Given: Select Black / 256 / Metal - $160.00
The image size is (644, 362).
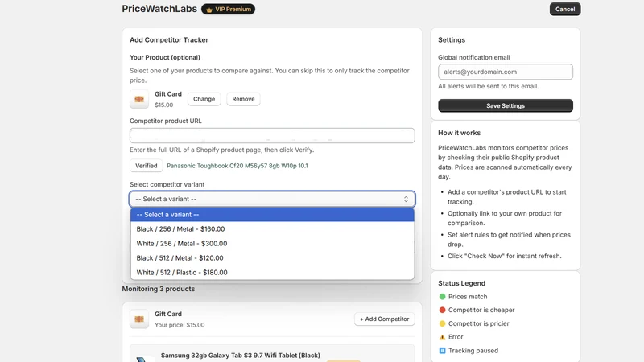Looking at the screenshot, I should [x=272, y=229].
